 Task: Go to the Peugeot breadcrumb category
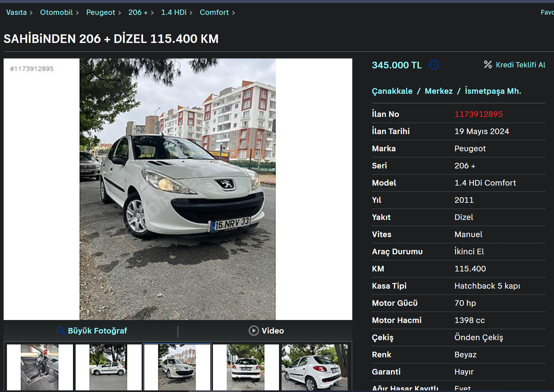pos(101,13)
